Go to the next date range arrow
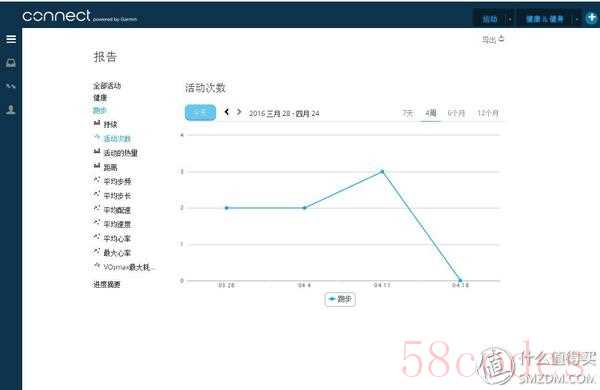Image resolution: width=600 pixels, height=390 pixels. click(x=239, y=112)
